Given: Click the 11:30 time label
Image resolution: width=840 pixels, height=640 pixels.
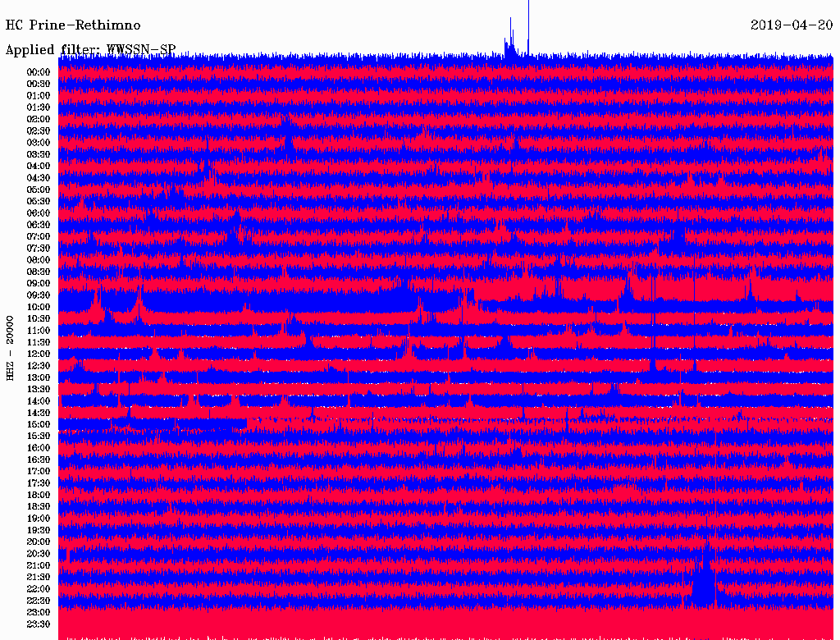Looking at the screenshot, I should pyautogui.click(x=39, y=342).
